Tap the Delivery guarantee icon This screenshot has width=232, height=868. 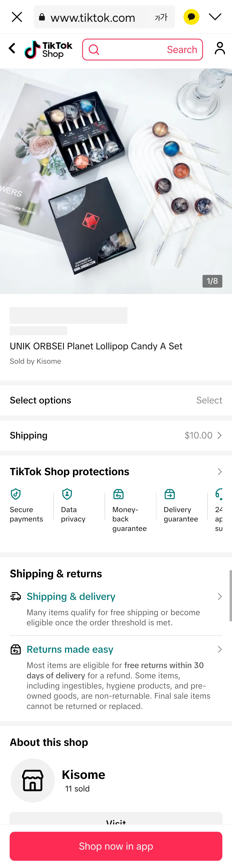click(x=170, y=494)
